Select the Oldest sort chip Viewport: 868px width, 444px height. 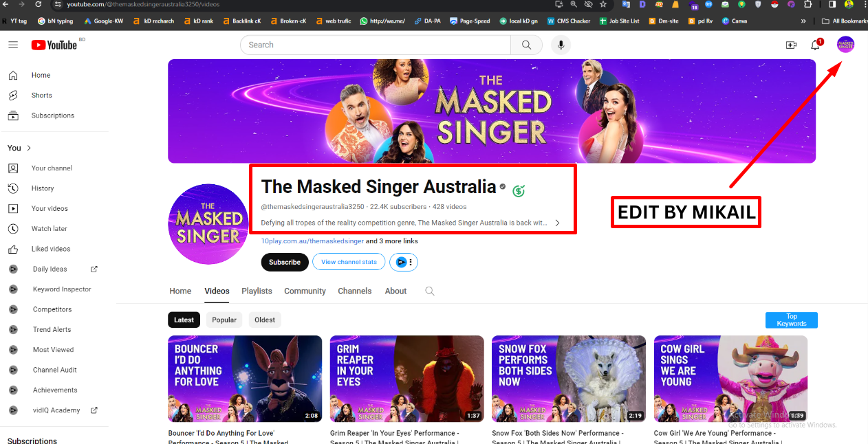pyautogui.click(x=265, y=320)
